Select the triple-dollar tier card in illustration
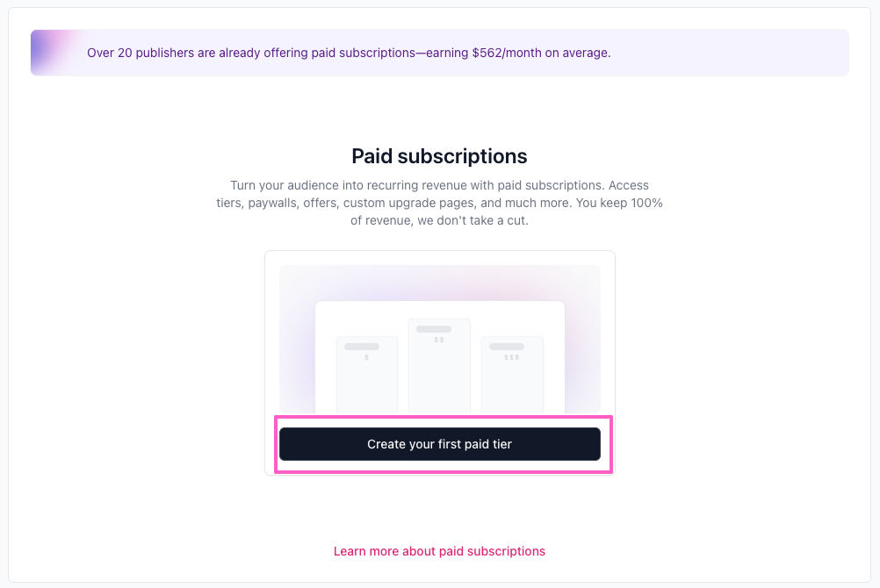Image resolution: width=880 pixels, height=588 pixels. [512, 375]
